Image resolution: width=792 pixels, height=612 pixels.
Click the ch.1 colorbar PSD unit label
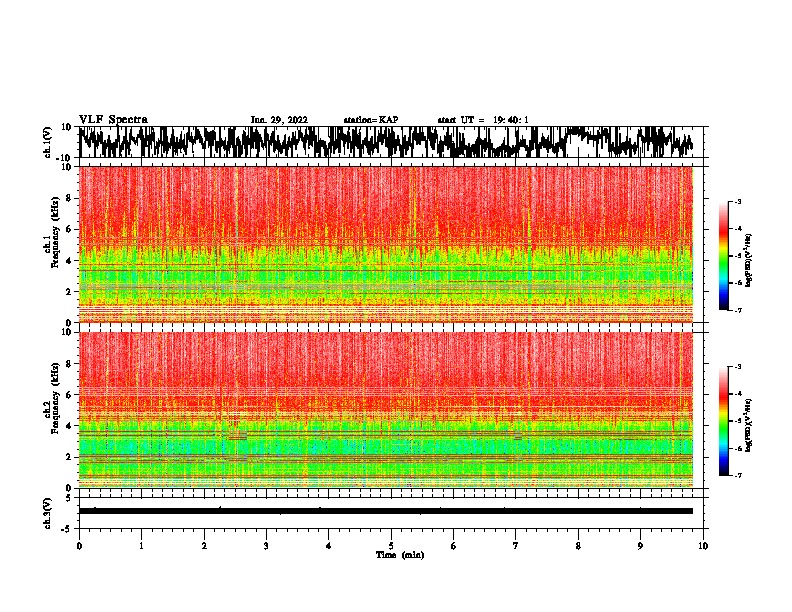749,261
